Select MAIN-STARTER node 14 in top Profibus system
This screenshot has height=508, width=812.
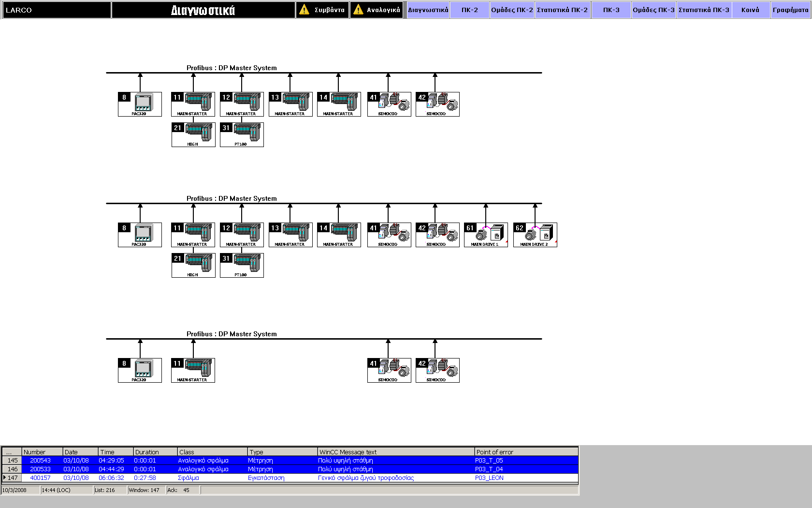click(339, 104)
